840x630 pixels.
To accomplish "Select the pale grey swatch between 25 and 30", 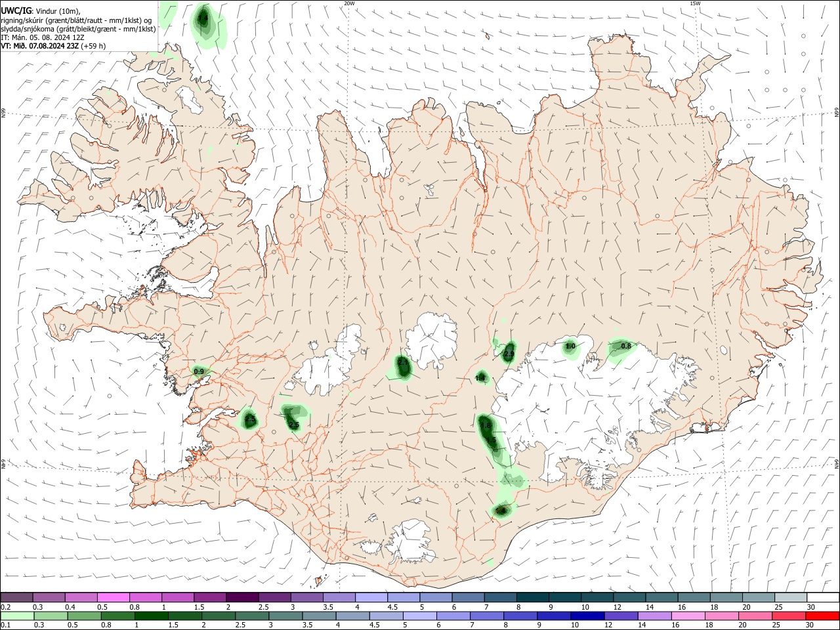I will (x=791, y=597).
